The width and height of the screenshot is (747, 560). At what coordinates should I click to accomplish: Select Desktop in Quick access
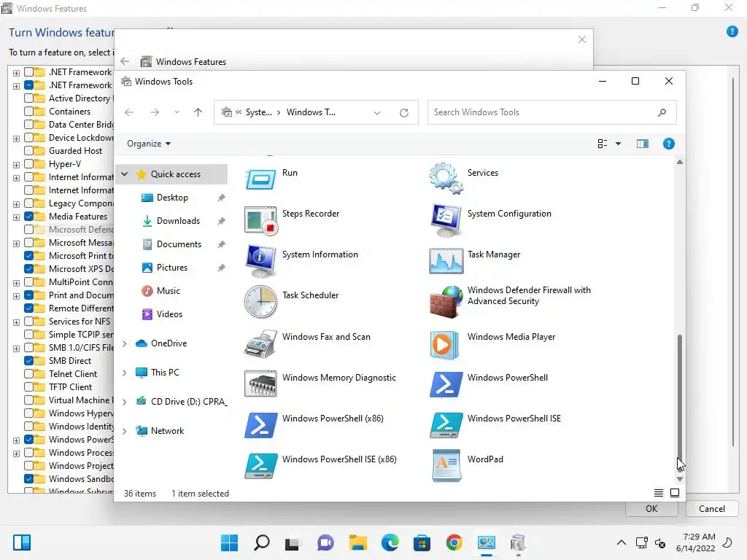[172, 198]
